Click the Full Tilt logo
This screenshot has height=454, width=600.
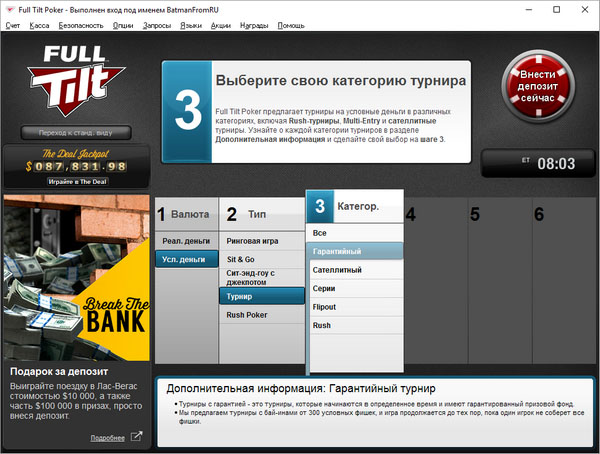(x=76, y=81)
